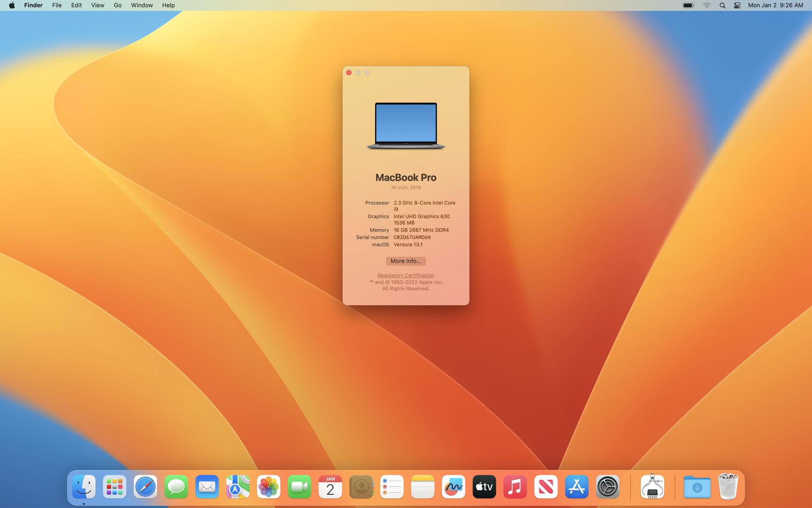This screenshot has width=812, height=508.
Task: Close the About This Mac window
Action: point(349,72)
